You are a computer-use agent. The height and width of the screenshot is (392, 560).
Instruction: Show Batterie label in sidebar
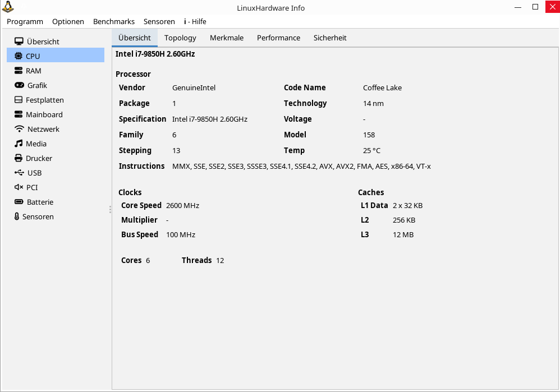40,202
